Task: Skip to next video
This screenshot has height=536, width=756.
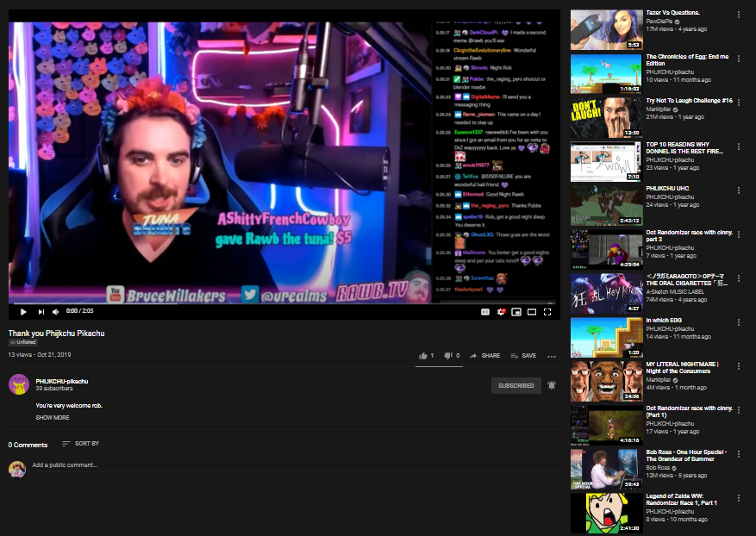Action: click(41, 312)
